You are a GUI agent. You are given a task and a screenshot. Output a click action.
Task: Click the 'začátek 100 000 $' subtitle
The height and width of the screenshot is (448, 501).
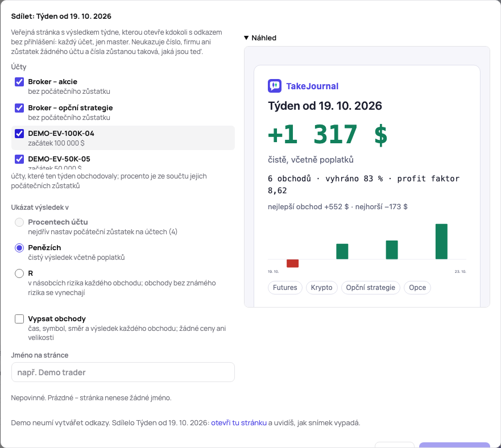pyautogui.click(x=56, y=143)
